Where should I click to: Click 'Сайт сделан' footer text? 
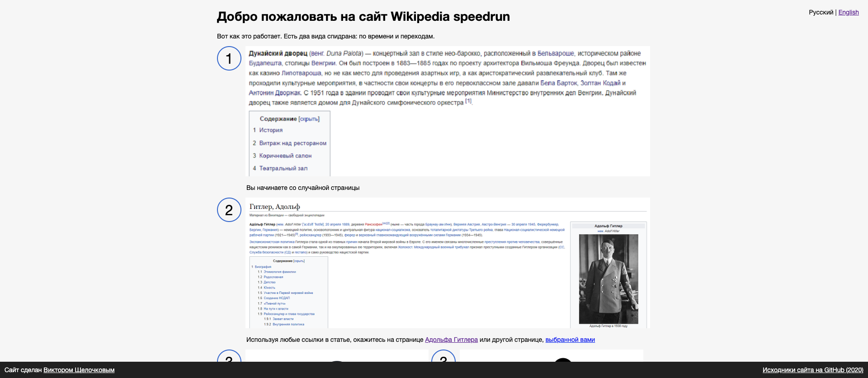click(23, 370)
